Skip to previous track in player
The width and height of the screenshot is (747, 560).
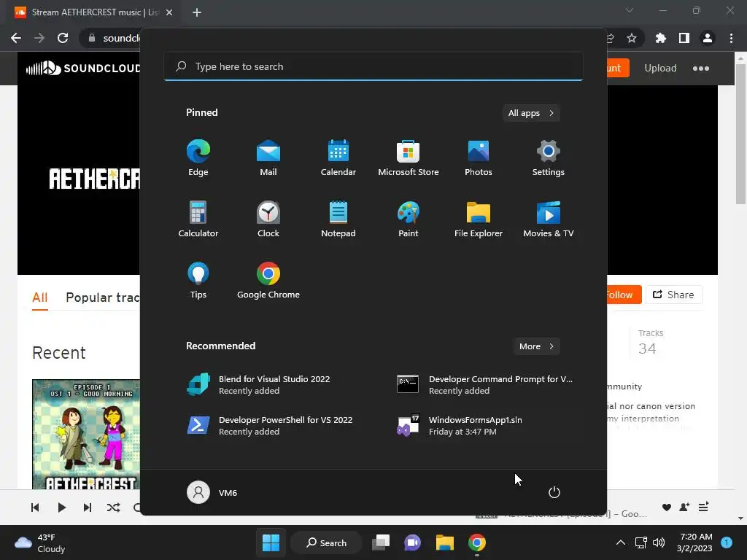[x=35, y=507]
